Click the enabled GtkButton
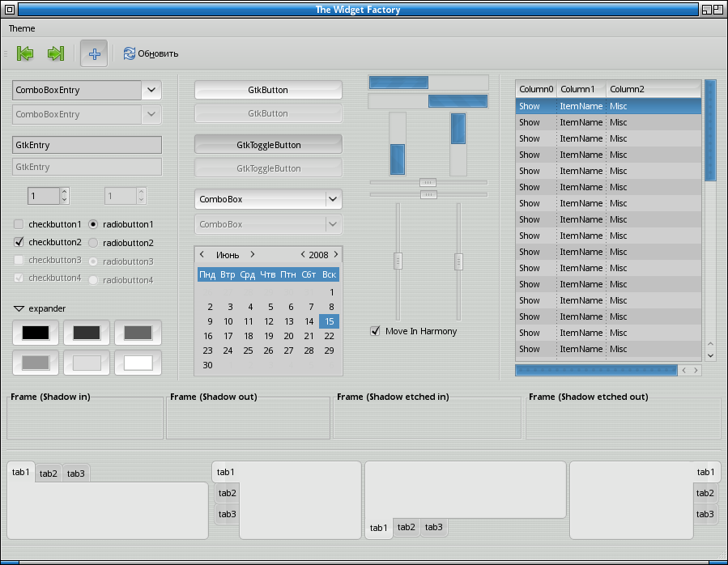The width and height of the screenshot is (728, 565). 268,90
